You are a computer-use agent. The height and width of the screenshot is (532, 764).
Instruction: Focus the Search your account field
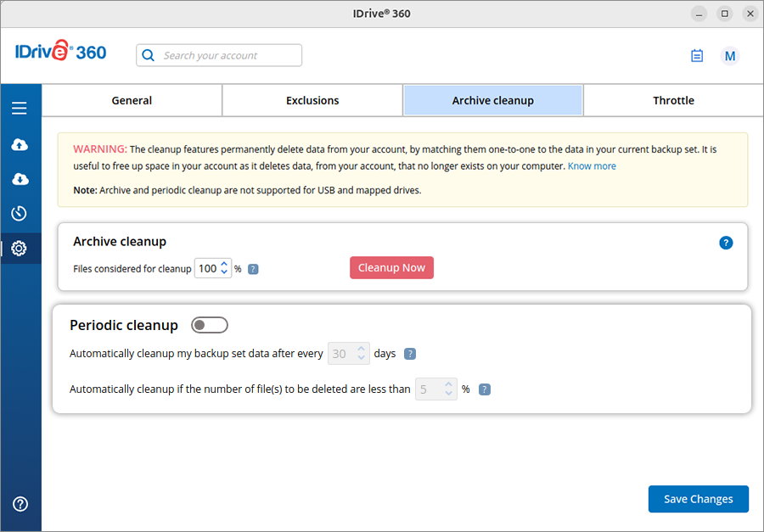coord(219,55)
